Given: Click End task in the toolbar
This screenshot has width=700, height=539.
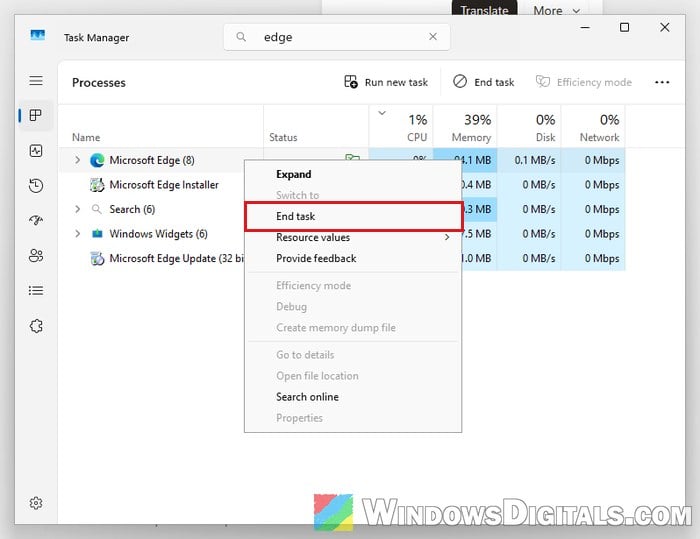Looking at the screenshot, I should click(x=483, y=82).
